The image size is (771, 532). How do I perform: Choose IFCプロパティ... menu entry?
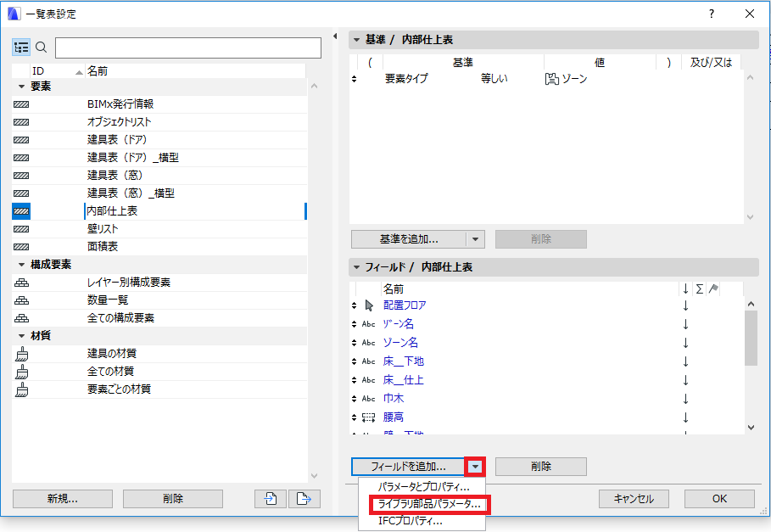pyautogui.click(x=410, y=521)
